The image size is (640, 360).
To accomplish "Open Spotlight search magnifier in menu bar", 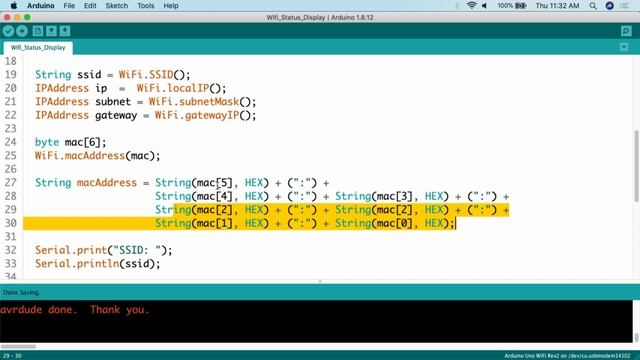I will pos(593,6).
